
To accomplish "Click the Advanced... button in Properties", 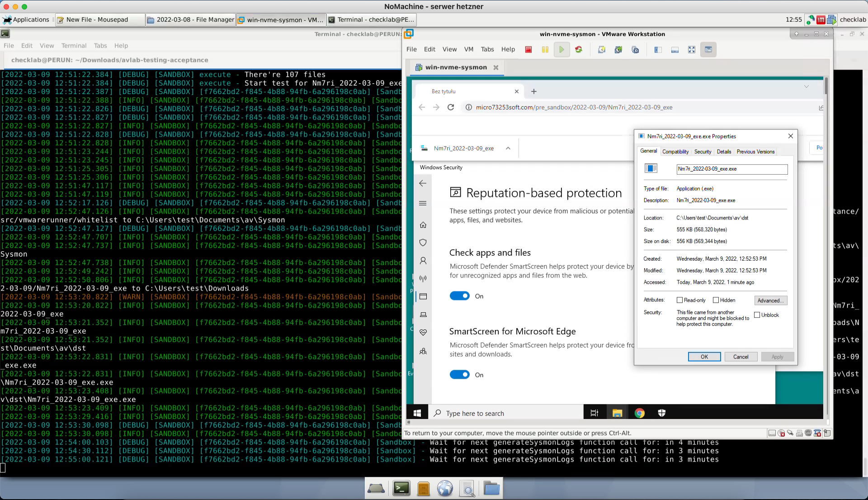I will coord(770,300).
